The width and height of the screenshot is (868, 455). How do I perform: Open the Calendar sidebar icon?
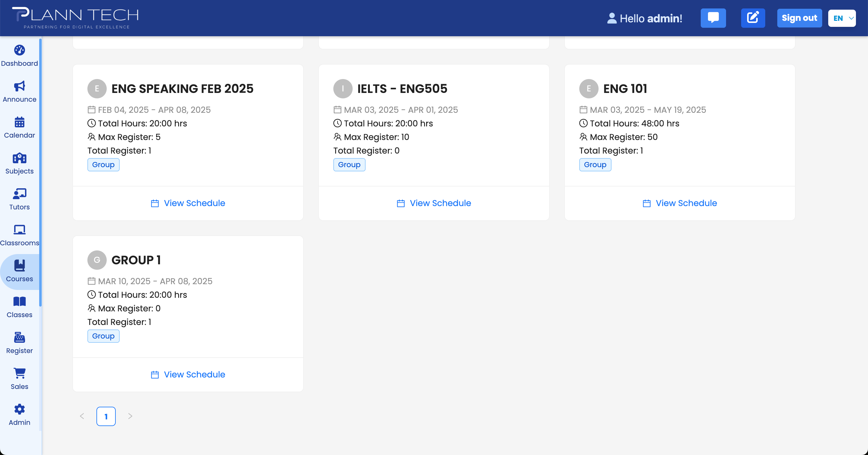tap(19, 122)
